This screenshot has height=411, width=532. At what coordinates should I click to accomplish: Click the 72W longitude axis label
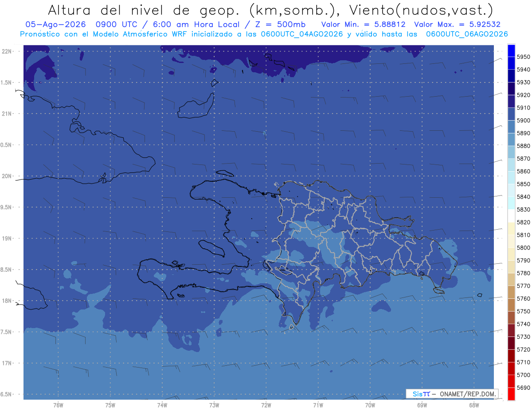point(266,405)
